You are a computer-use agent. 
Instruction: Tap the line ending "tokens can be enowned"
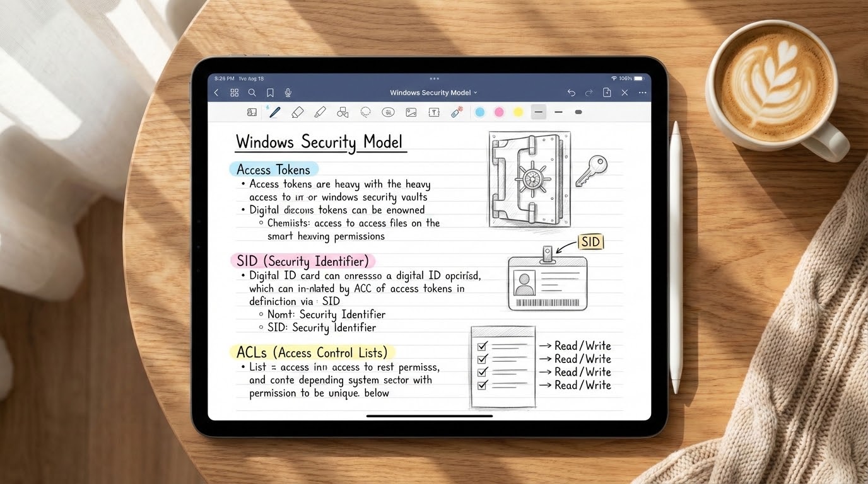(337, 210)
